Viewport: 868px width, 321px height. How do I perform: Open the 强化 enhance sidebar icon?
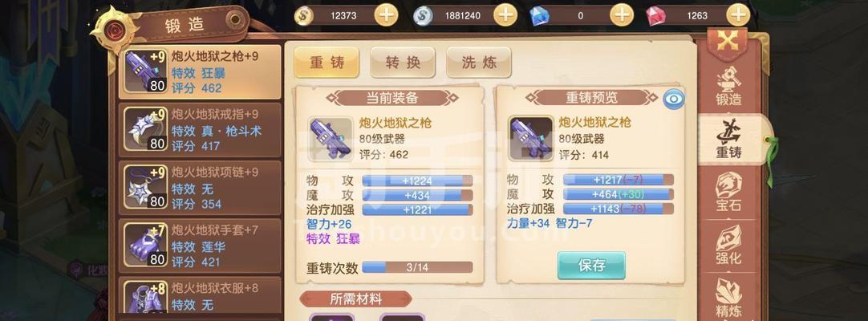pyautogui.click(x=728, y=246)
